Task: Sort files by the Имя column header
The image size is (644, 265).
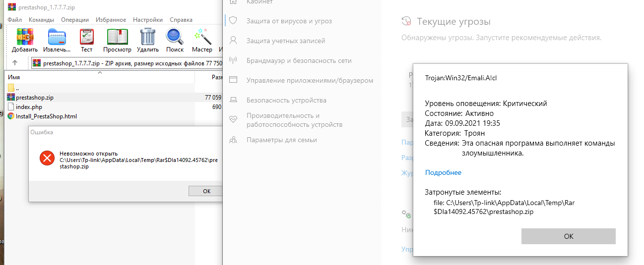Action: [x=99, y=77]
